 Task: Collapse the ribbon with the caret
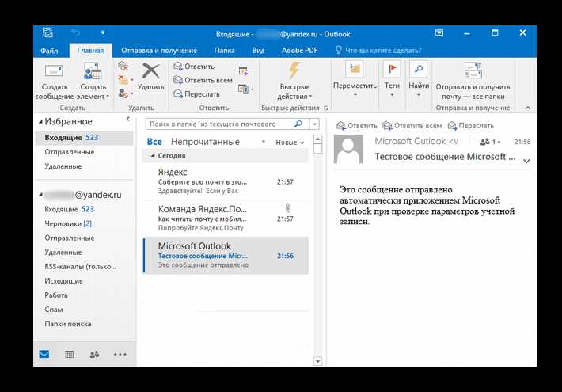click(528, 108)
